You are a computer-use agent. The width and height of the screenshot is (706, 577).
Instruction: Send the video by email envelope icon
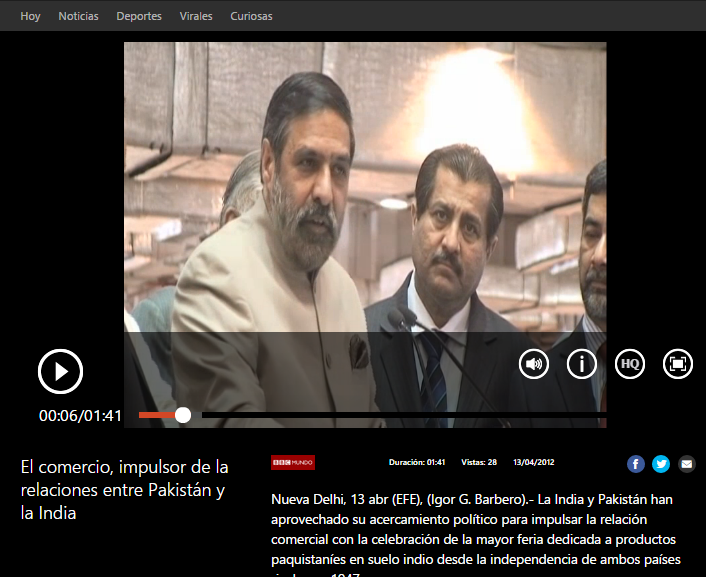point(686,463)
